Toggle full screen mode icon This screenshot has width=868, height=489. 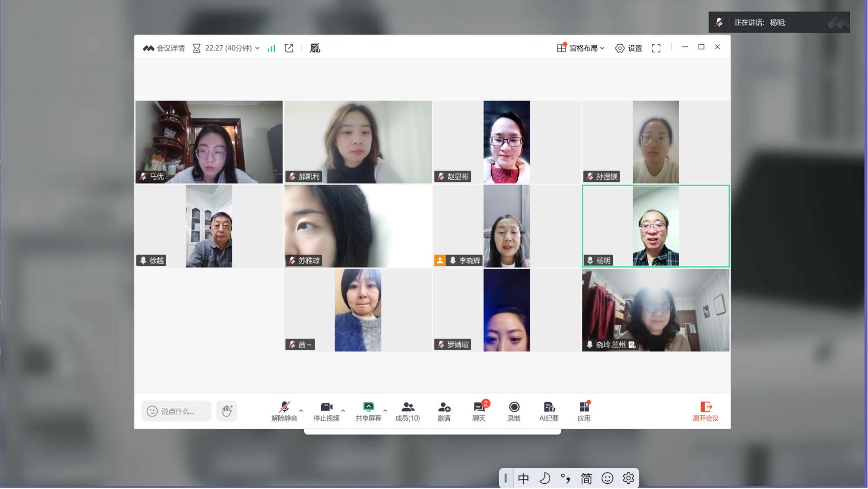[x=656, y=48]
